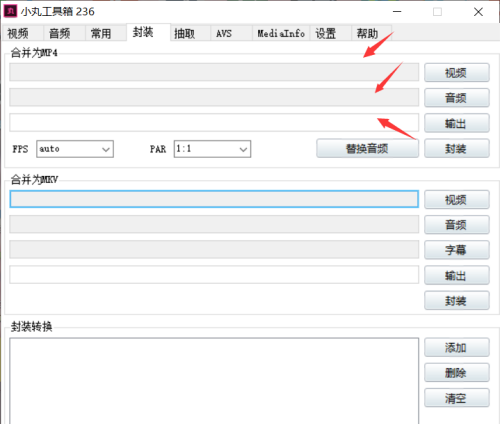Click the MKV subtitle path field
This screenshot has height=424, width=500.
(214, 249)
